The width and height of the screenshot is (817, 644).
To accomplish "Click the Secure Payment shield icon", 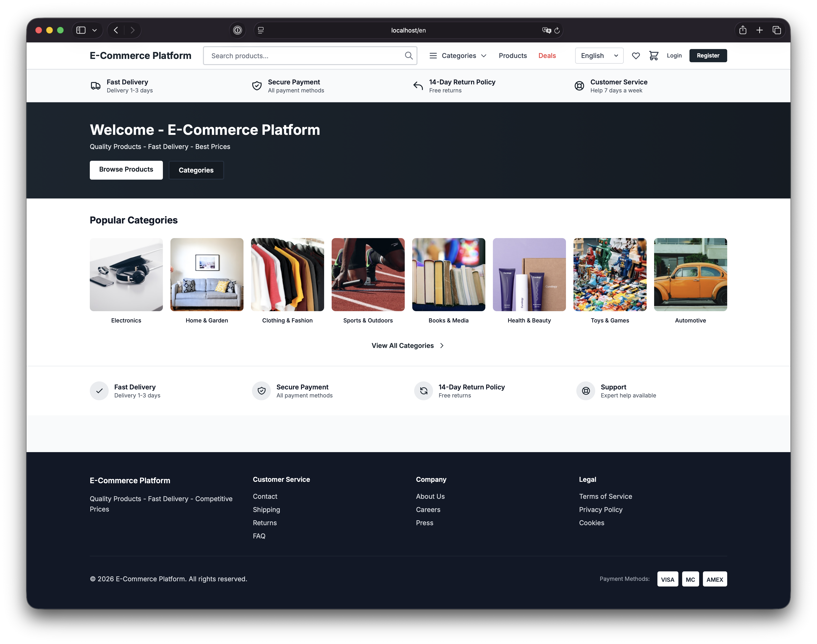I will click(257, 86).
